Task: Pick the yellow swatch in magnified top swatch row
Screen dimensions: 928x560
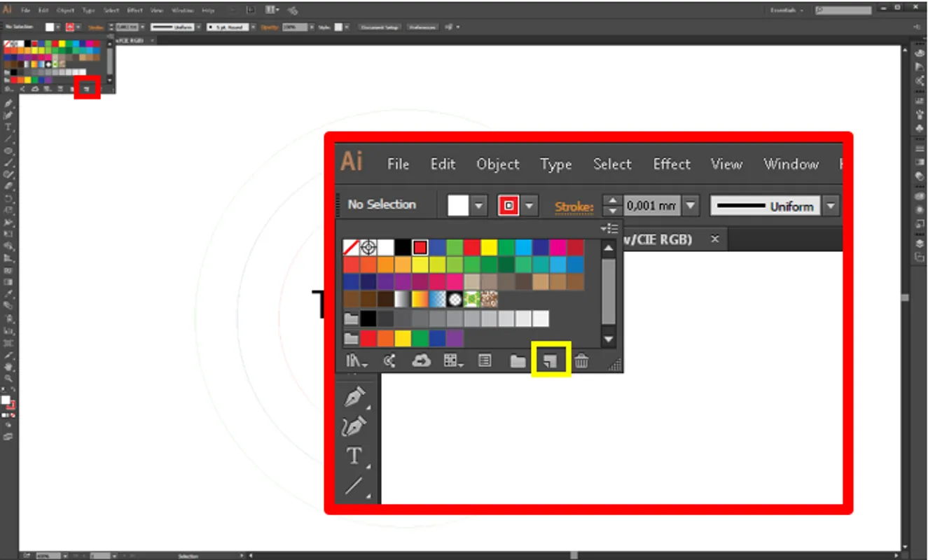Action: (x=488, y=247)
